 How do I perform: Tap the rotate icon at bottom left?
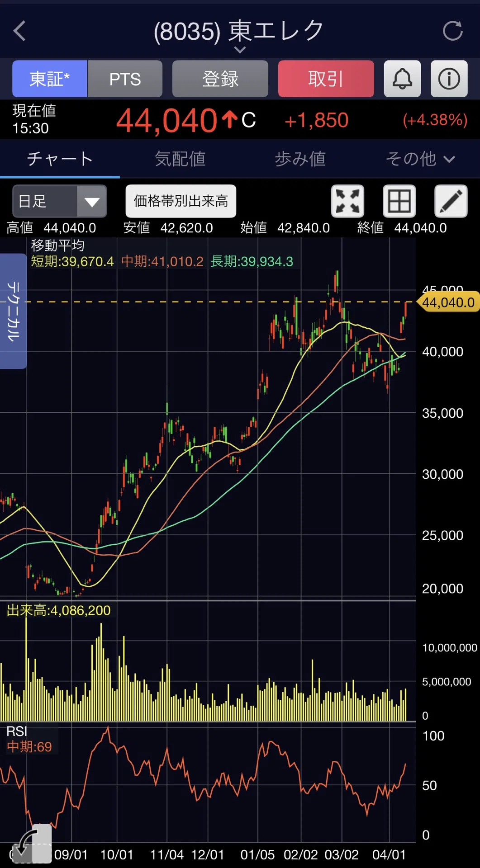tap(32, 843)
